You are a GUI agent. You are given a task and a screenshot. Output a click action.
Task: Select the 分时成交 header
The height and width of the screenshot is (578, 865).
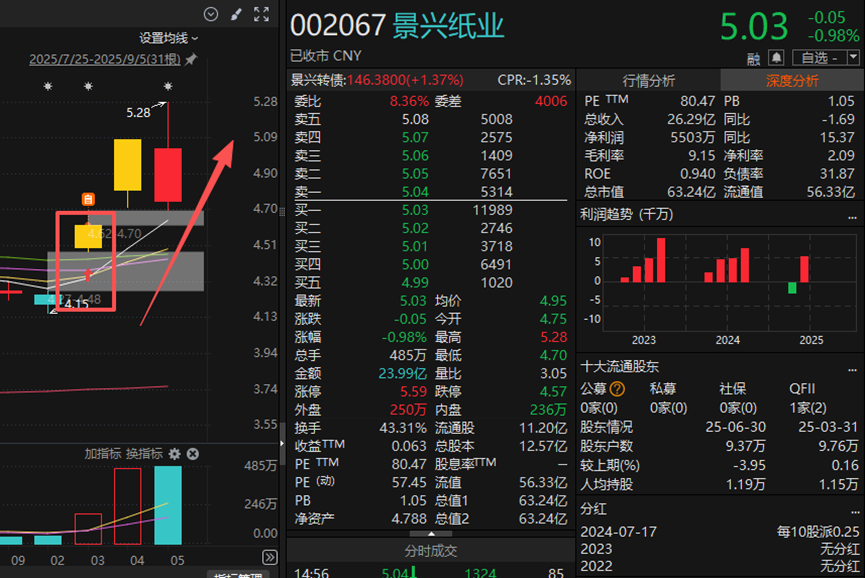coord(431,550)
